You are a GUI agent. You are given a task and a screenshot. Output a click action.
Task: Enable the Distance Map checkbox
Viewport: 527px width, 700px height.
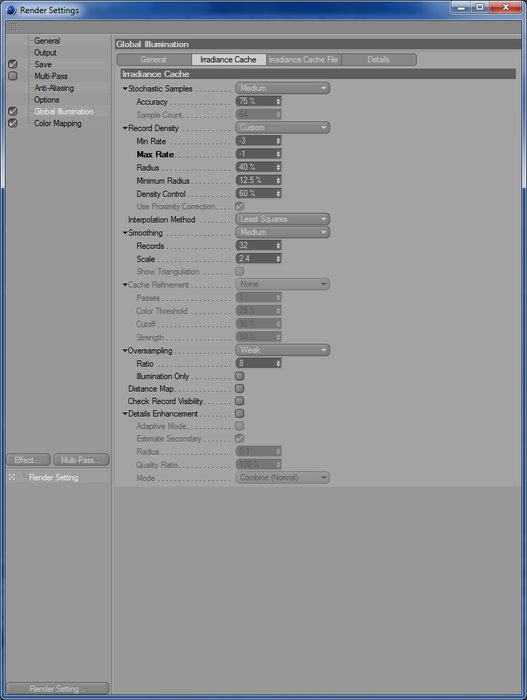[240, 388]
